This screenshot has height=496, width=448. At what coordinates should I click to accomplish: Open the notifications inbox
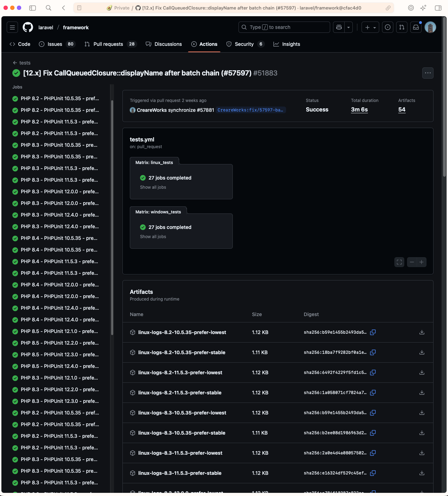pos(416,27)
